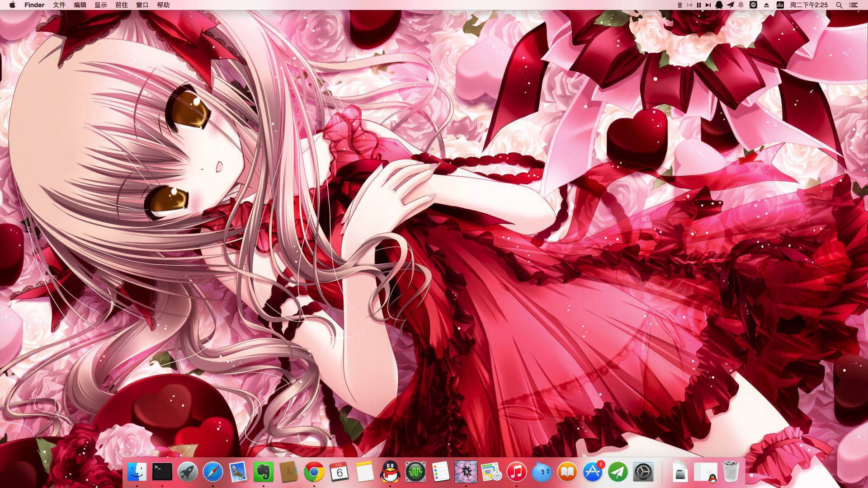This screenshot has width=868, height=488.
Task: Open the 文件 menu
Action: click(59, 5)
